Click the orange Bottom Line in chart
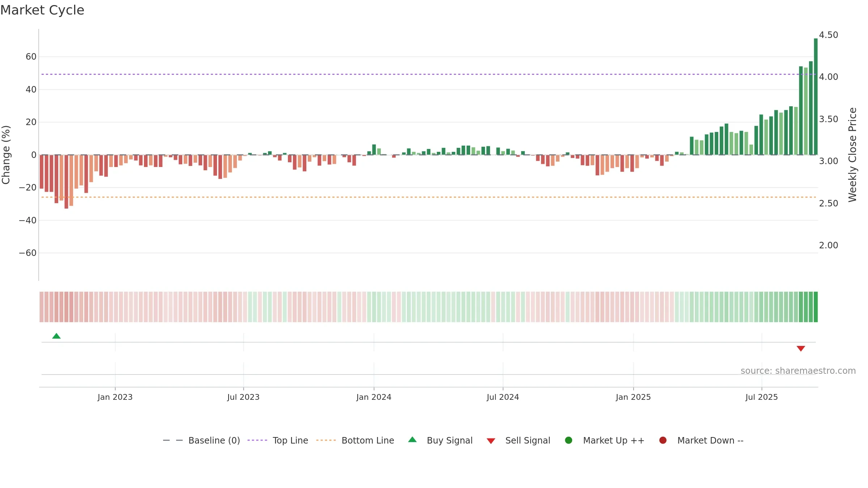Image resolution: width=868 pixels, height=488 pixels. click(429, 197)
